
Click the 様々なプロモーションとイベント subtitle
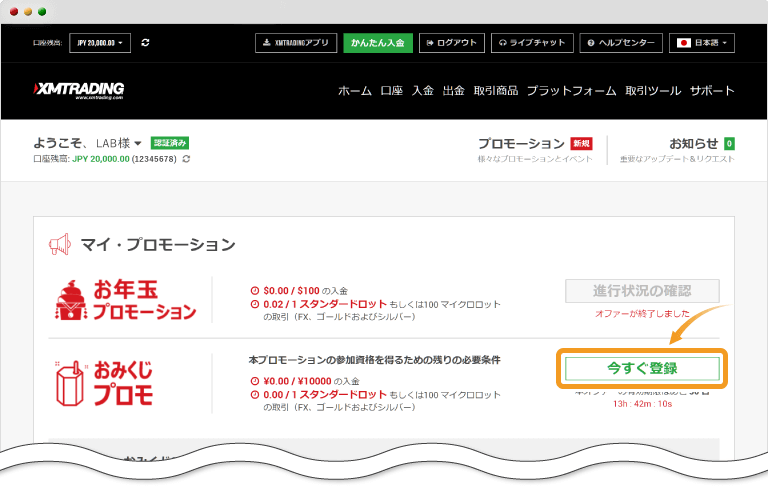pyautogui.click(x=535, y=159)
